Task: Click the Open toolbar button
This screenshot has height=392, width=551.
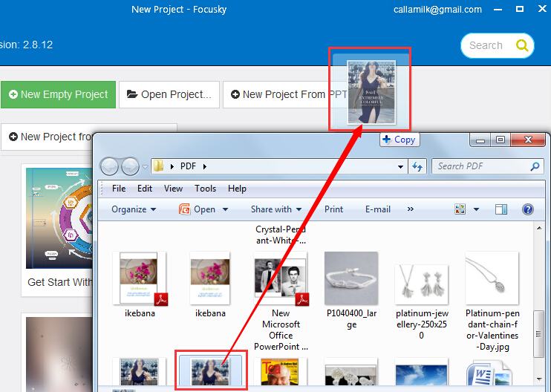Action: [x=198, y=209]
